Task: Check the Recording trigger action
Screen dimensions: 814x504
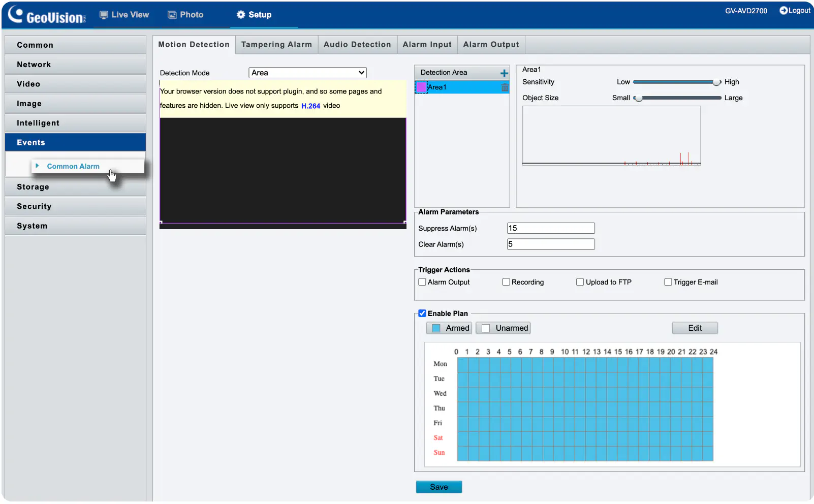Action: coord(506,282)
